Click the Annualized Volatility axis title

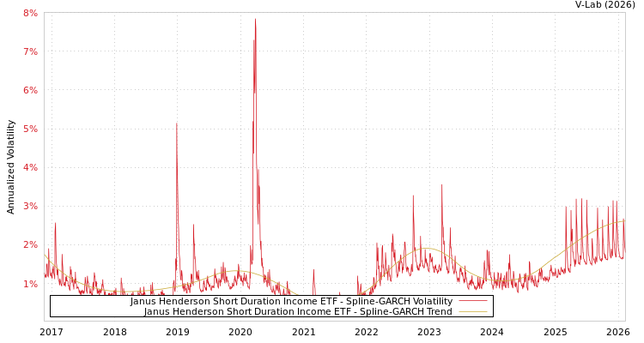point(10,167)
